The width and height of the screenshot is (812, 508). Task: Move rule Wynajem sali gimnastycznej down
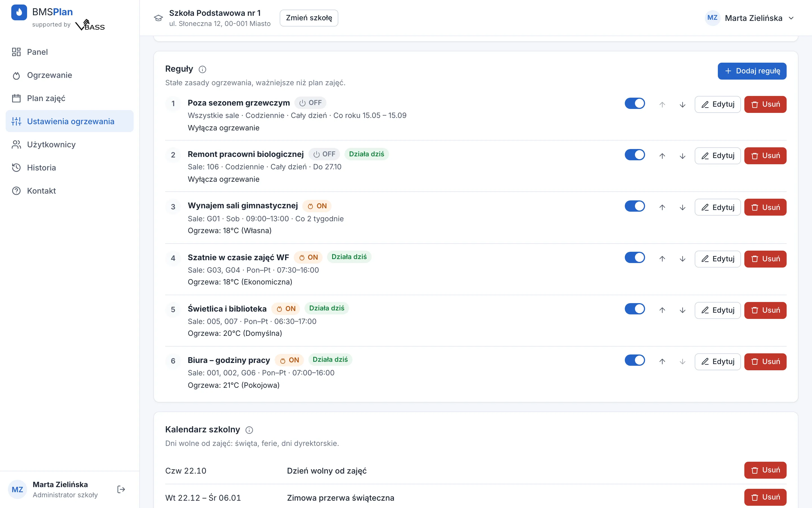pyautogui.click(x=683, y=207)
